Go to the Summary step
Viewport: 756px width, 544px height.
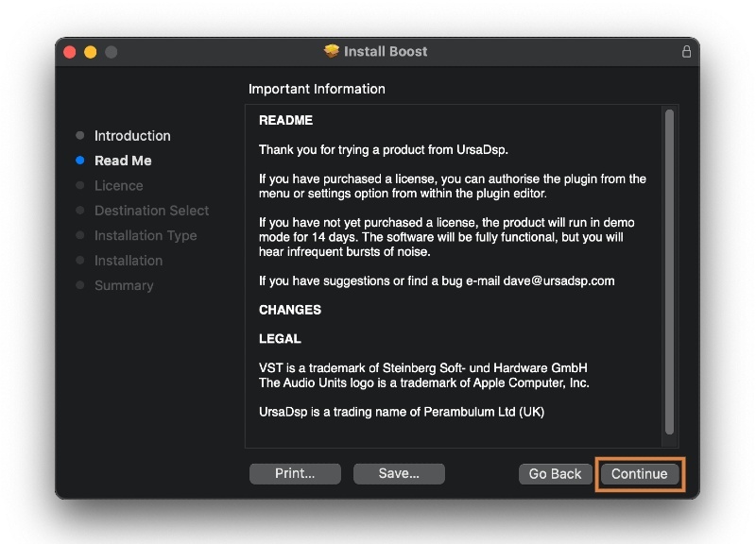[124, 285]
